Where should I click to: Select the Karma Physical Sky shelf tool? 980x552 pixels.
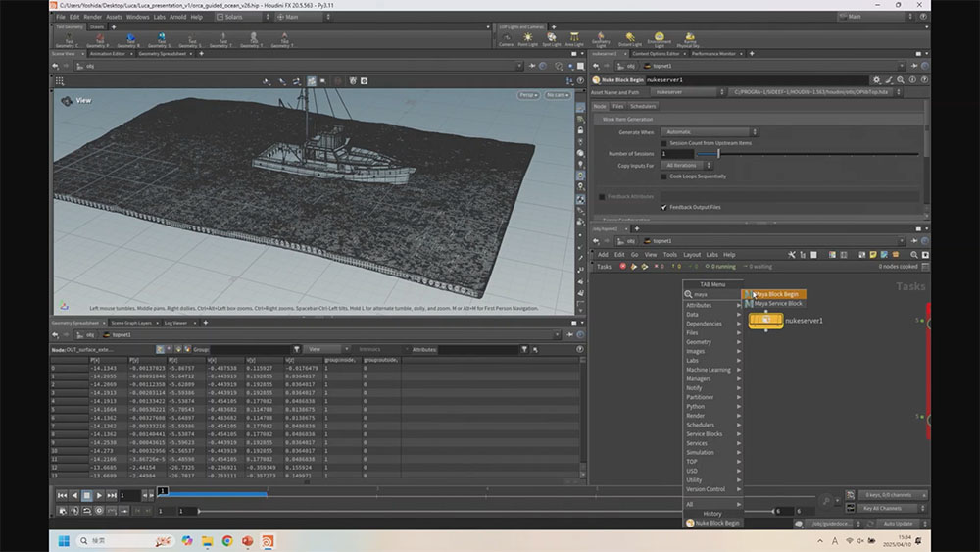(x=689, y=40)
